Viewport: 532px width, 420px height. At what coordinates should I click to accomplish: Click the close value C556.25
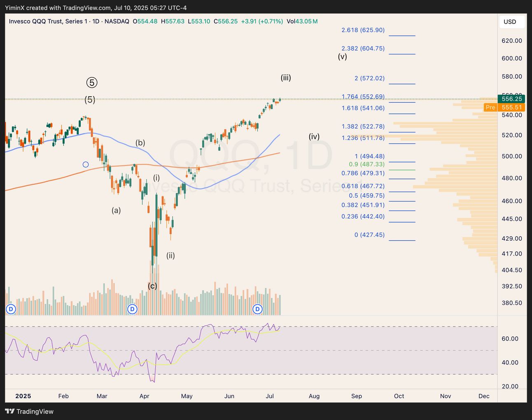pyautogui.click(x=226, y=21)
